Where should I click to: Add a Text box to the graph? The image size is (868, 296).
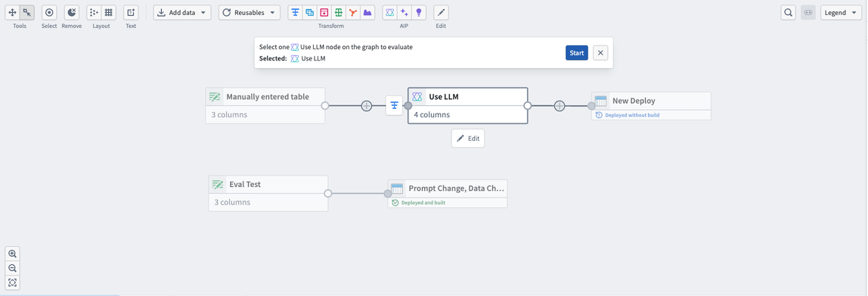131,12
